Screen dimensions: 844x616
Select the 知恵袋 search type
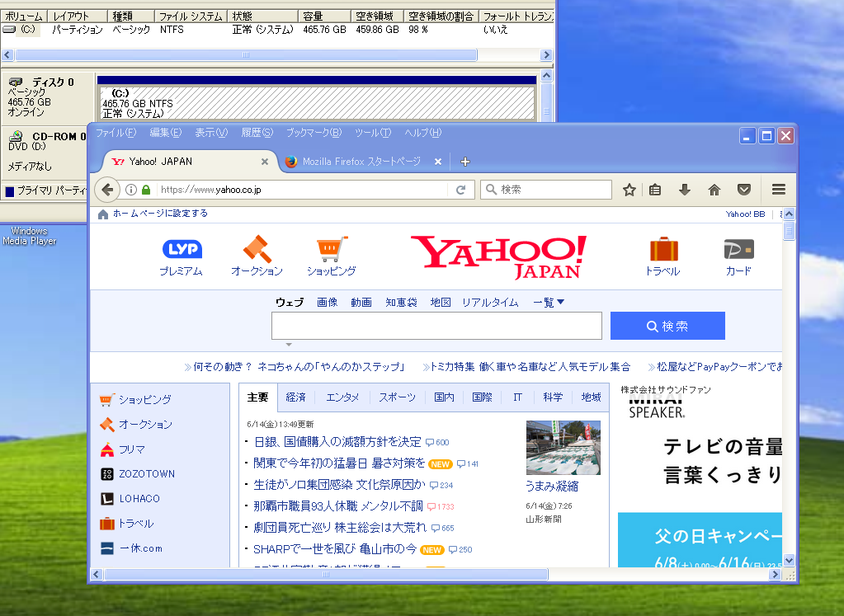pyautogui.click(x=401, y=303)
